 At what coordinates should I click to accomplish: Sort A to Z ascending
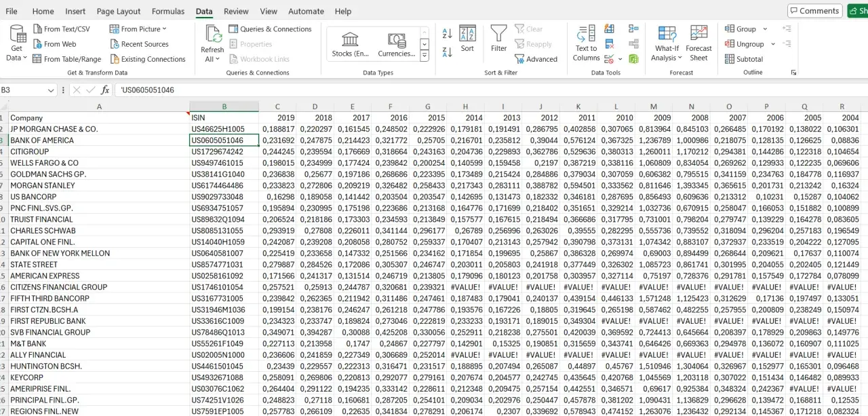tap(447, 33)
